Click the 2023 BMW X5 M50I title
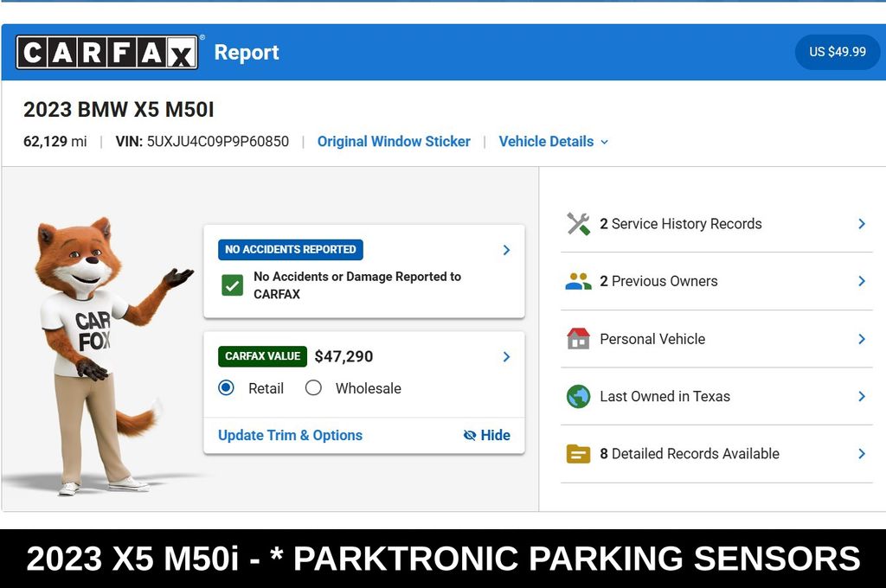 (119, 110)
